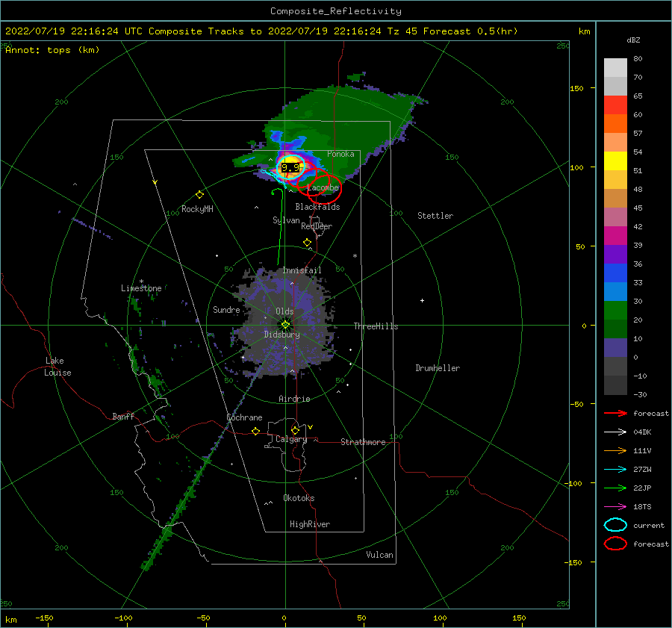The image size is (672, 628).
Task: Click the yellow diamond marker near RockyMH
Action: 199,195
